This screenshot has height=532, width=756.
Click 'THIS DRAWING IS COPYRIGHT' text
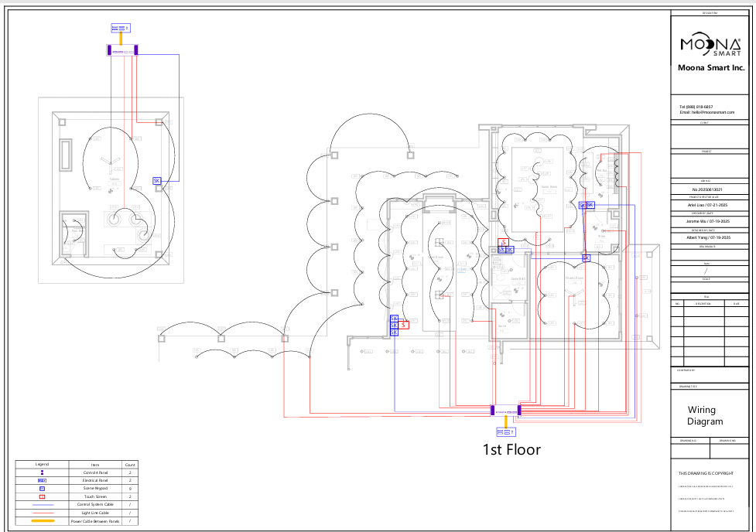pyautogui.click(x=706, y=473)
